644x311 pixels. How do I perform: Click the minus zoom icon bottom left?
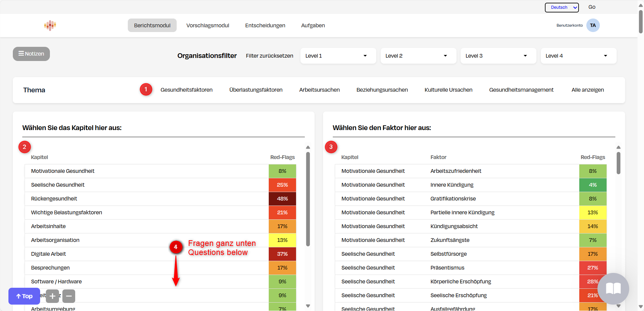[x=68, y=296]
